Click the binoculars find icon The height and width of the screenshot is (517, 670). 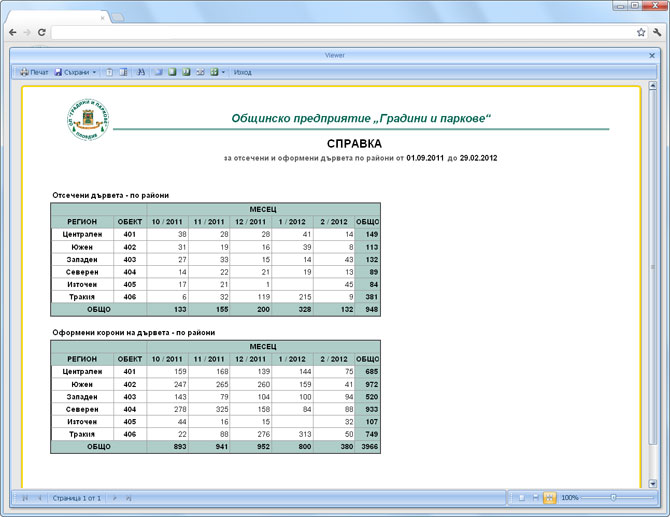pos(141,72)
